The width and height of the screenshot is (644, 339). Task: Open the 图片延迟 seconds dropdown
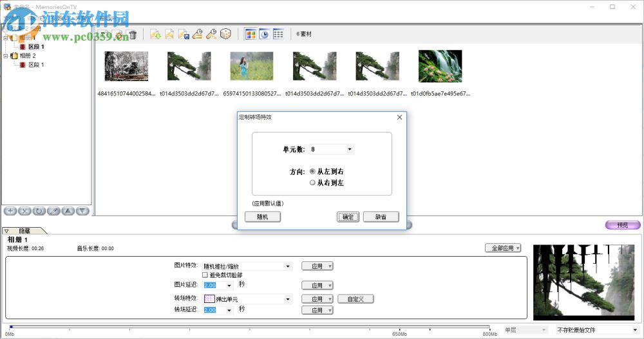pos(229,285)
